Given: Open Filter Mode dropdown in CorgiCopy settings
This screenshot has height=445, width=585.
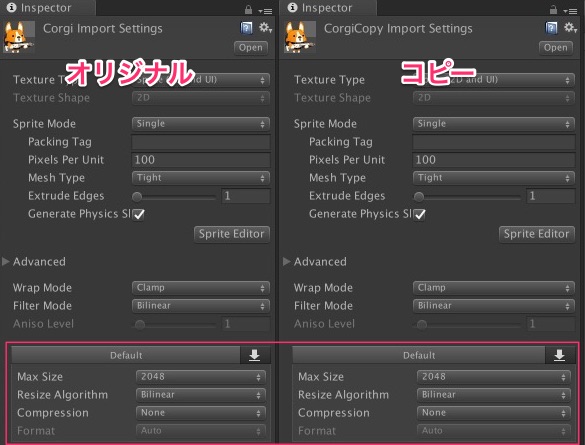Looking at the screenshot, I should 494,306.
